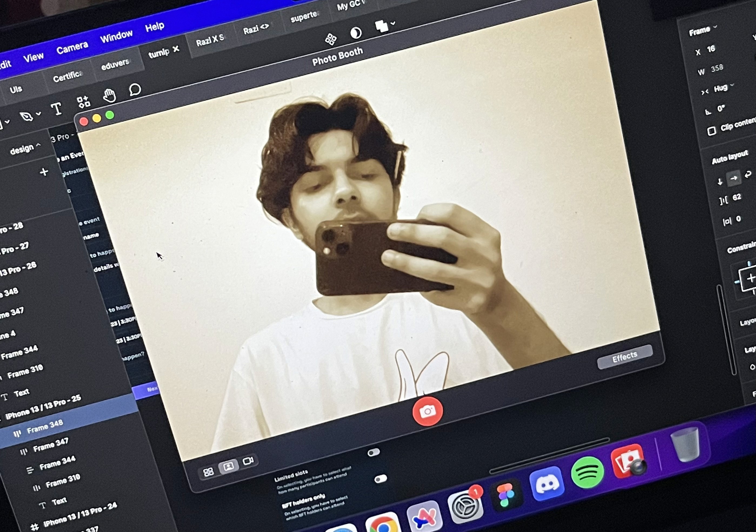Select the Hand tool in Figma toolbar
Viewport: 756px width, 532px height.
109,96
